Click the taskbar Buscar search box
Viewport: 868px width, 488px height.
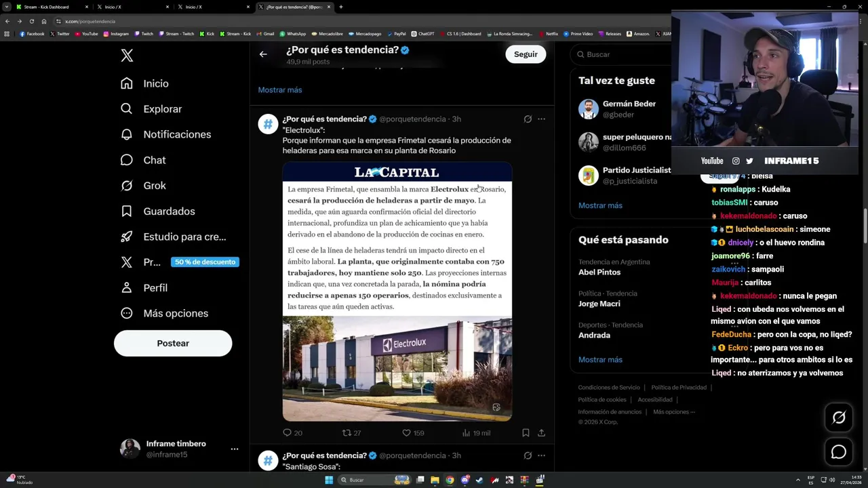point(375,480)
